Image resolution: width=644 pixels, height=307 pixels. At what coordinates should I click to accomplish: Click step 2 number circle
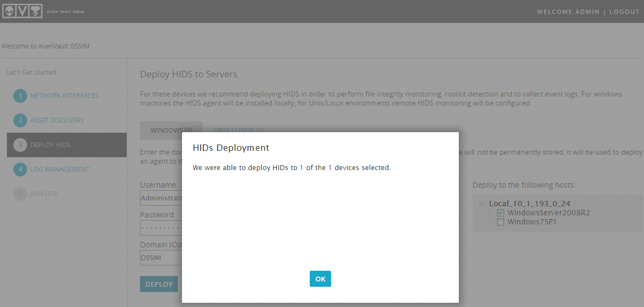[x=20, y=120]
